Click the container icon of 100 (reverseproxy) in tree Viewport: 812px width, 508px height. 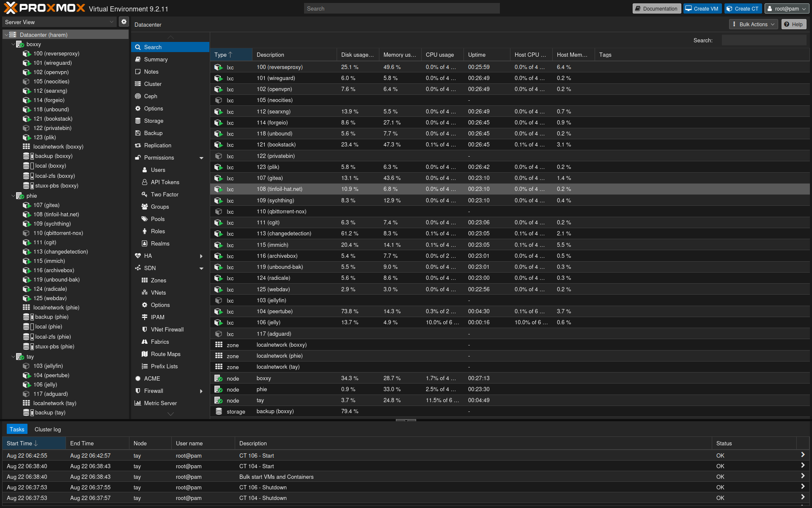coord(27,54)
